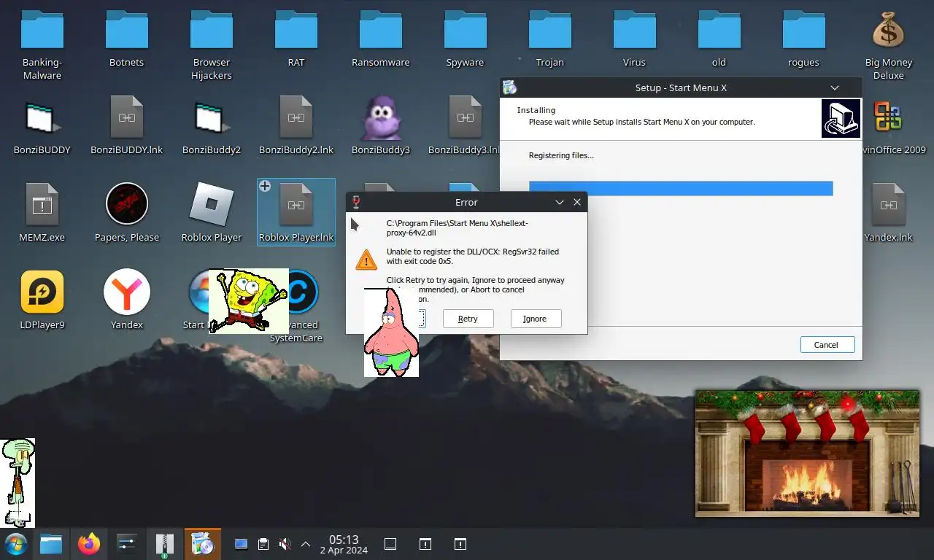934x560 pixels.
Task: Open the clipboard tray icon
Action: (x=263, y=544)
